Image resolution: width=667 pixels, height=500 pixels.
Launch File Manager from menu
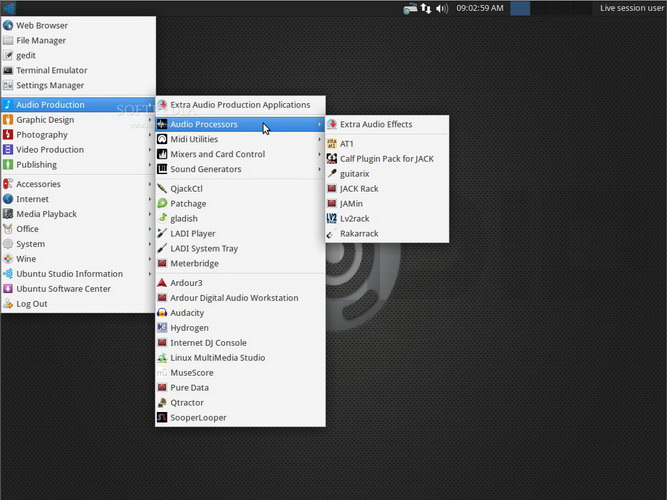[78, 40]
